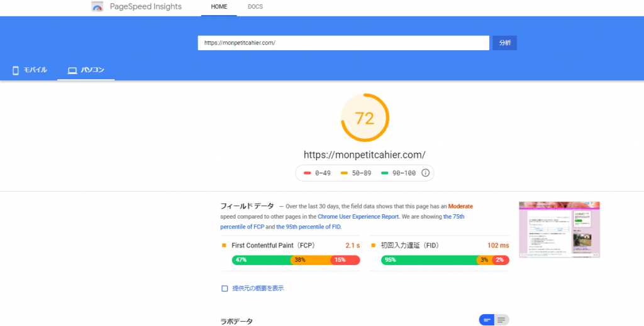Click the FCP distribution bar

pos(296,260)
